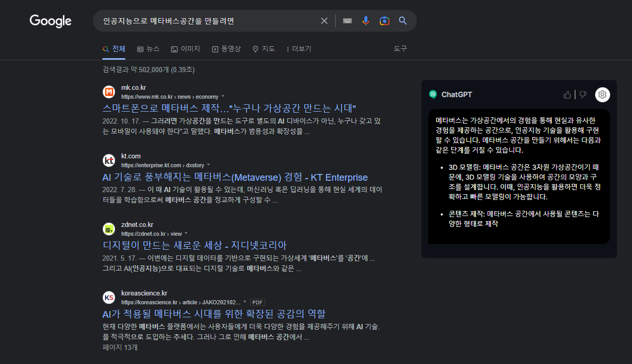Start voice search with microphone icon

click(366, 21)
